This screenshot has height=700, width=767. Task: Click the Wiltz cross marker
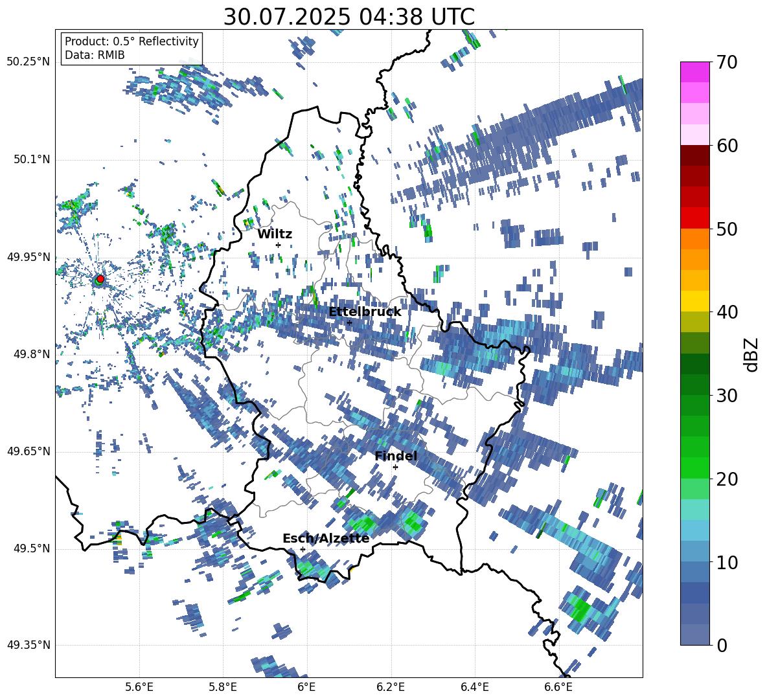tap(279, 245)
